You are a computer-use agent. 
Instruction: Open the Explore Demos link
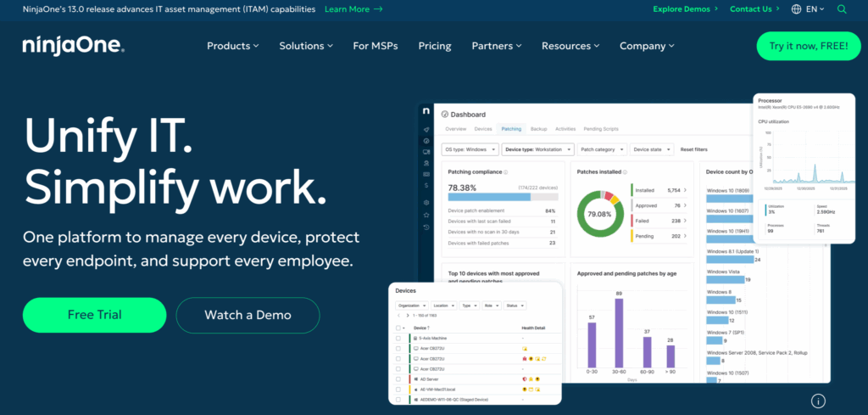point(685,8)
